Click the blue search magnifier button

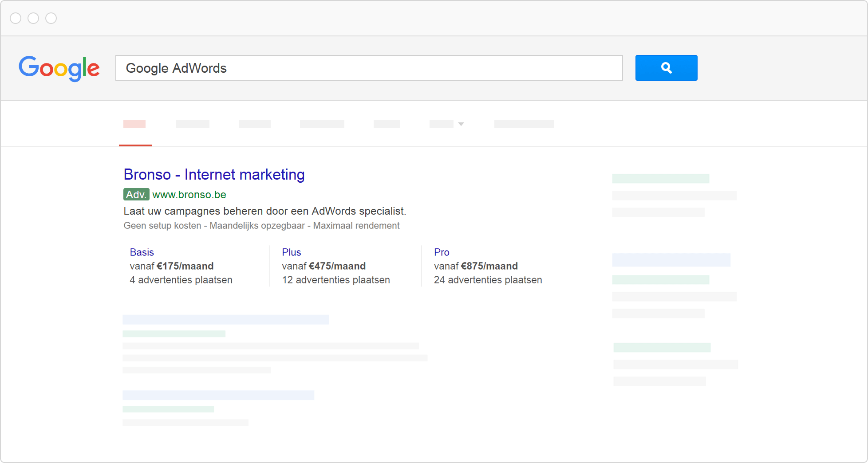coord(666,68)
